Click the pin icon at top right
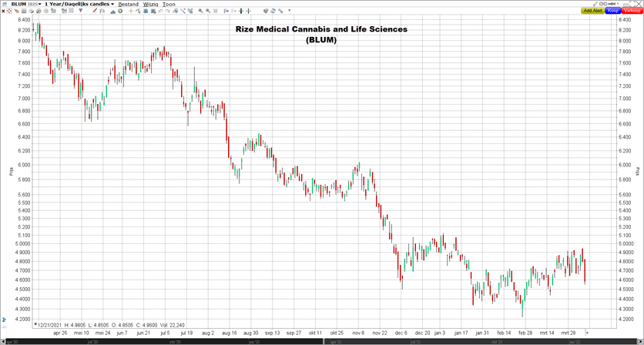The image size is (644, 345). coord(612,4)
